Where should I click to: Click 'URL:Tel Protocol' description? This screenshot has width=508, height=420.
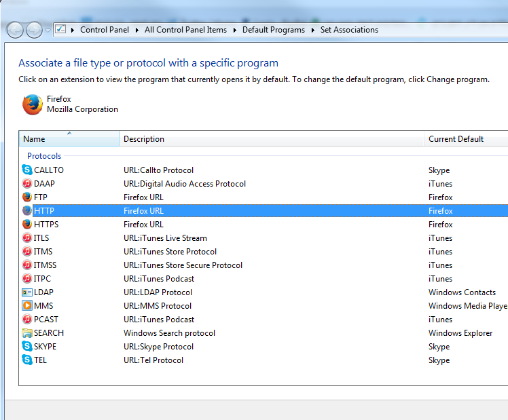153,360
